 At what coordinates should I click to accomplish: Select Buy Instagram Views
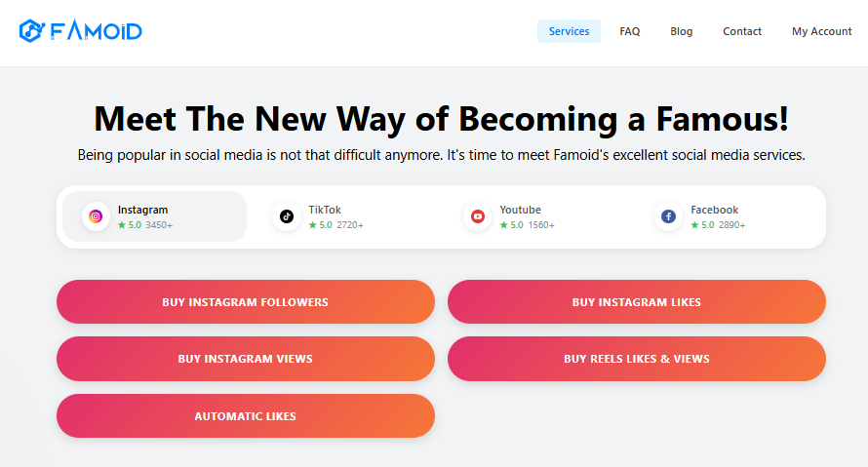pyautogui.click(x=246, y=359)
